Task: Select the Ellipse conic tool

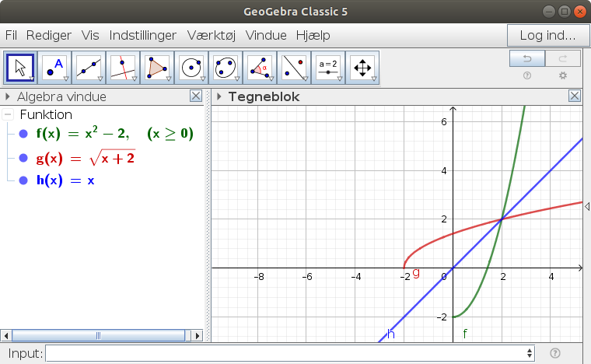Action: pyautogui.click(x=226, y=68)
